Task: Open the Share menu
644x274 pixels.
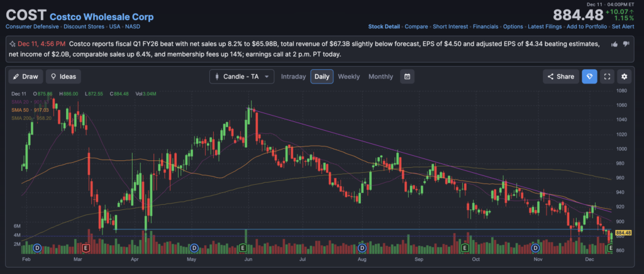Action: (560, 77)
